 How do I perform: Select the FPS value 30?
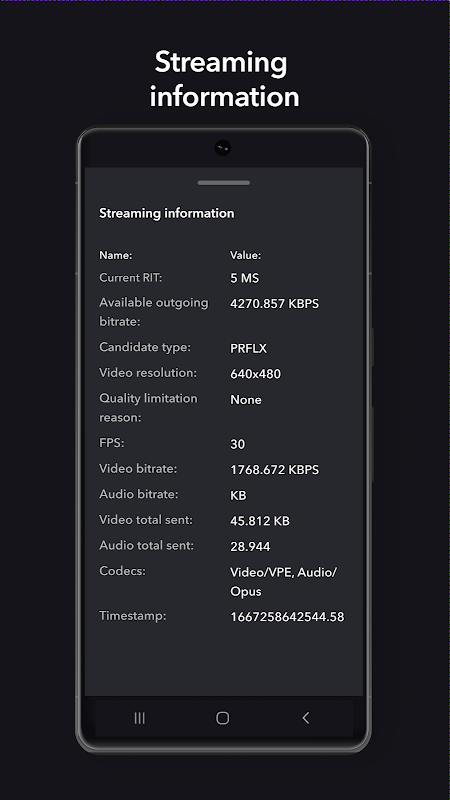coord(237,444)
